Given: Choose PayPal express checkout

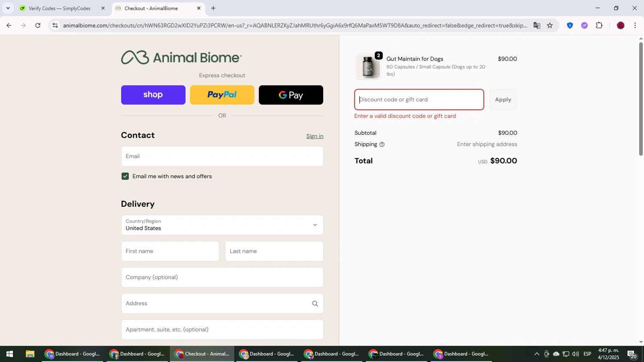Looking at the screenshot, I should coord(222,95).
